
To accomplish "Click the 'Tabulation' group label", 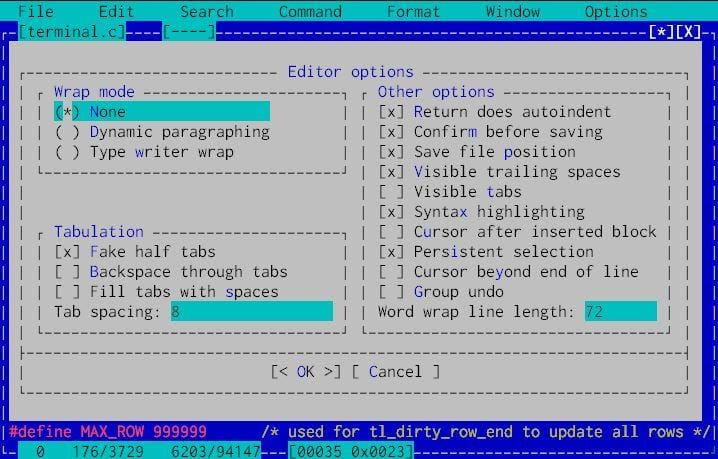I will (x=99, y=231).
